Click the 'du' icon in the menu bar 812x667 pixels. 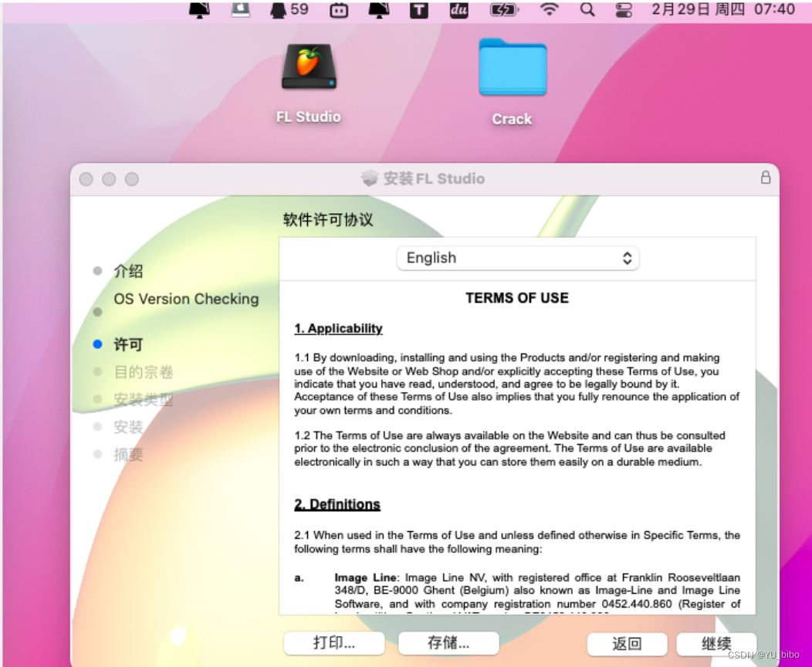click(458, 10)
